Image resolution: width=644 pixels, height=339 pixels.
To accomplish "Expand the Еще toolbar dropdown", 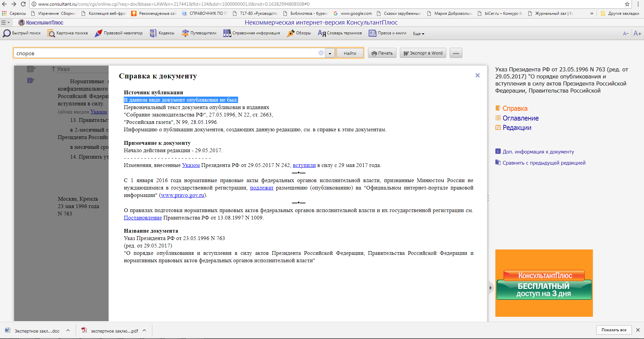I will [419, 34].
